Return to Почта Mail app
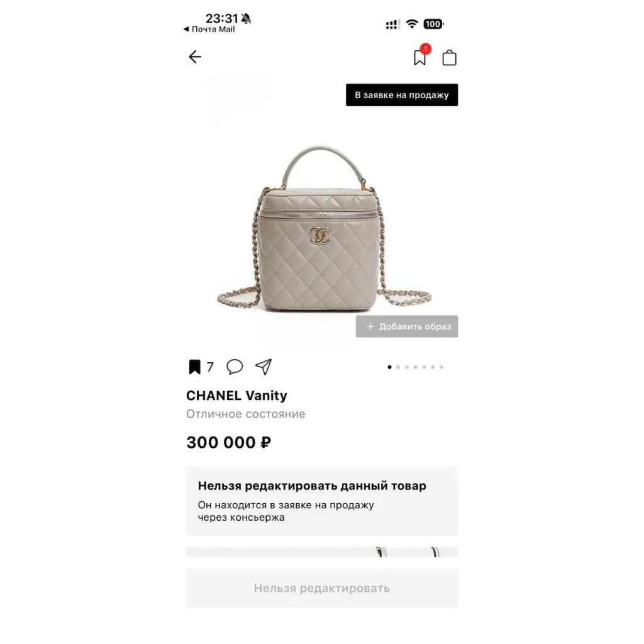 209,29
